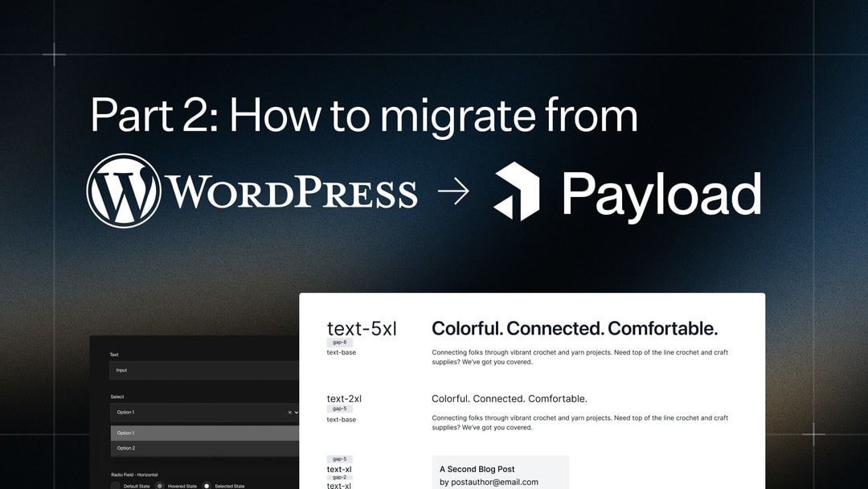The height and width of the screenshot is (489, 868).
Task: Click the gap-5 badge above text-xl
Action: pyautogui.click(x=340, y=458)
